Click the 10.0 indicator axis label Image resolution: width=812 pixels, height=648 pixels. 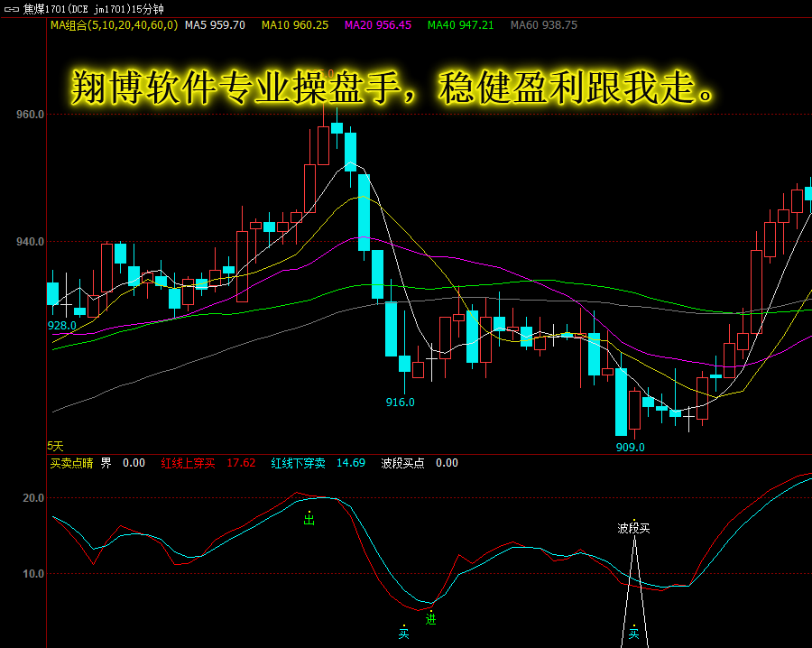tap(33, 574)
